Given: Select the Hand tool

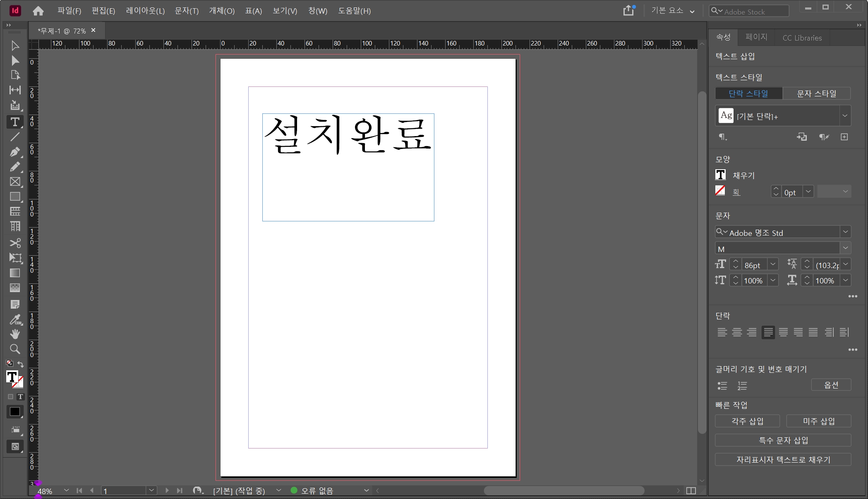Looking at the screenshot, I should click(15, 334).
